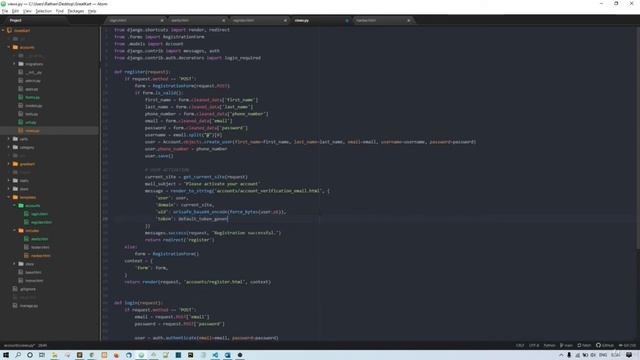Open the Selection menu
Viewport: 640px width, 360px height.
(43, 11)
